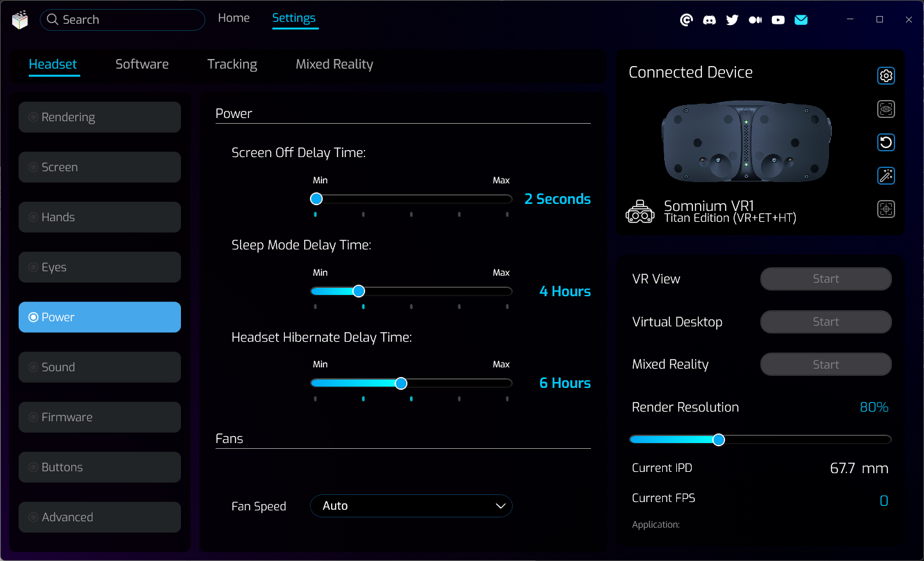Open the Mixed Reality settings tab
Screen dimensions: 924x561
click(334, 64)
